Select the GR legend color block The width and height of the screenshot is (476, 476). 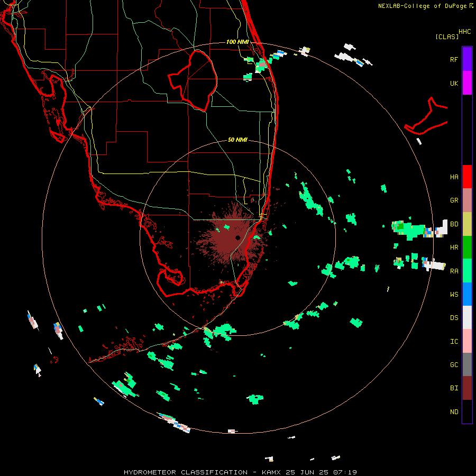click(x=467, y=200)
